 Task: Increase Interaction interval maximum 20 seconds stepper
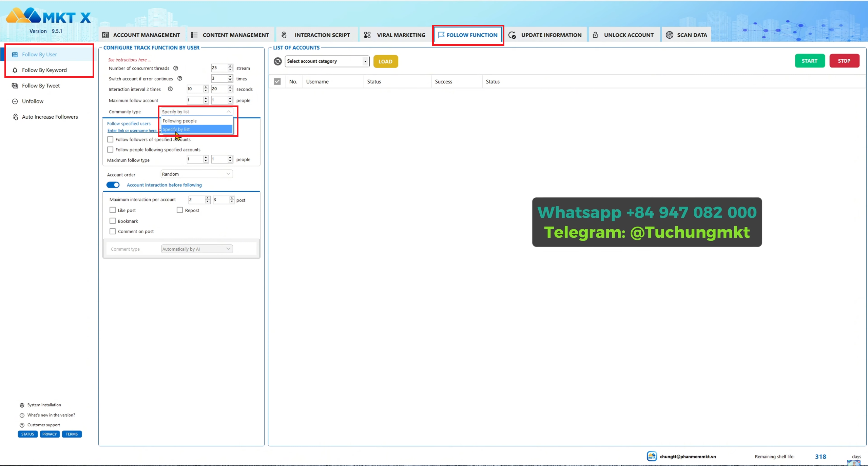(230, 87)
